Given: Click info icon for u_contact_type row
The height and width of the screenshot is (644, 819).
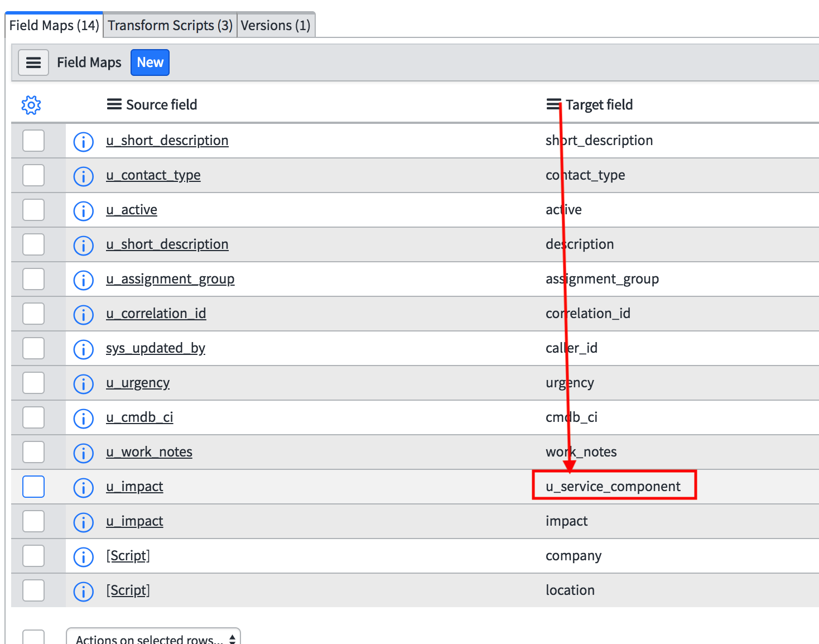Looking at the screenshot, I should point(84,176).
